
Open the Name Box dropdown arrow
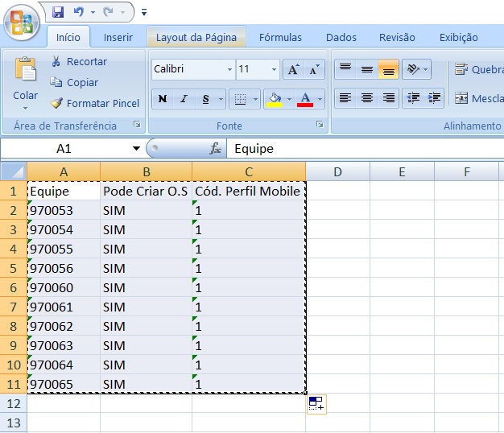point(136,149)
